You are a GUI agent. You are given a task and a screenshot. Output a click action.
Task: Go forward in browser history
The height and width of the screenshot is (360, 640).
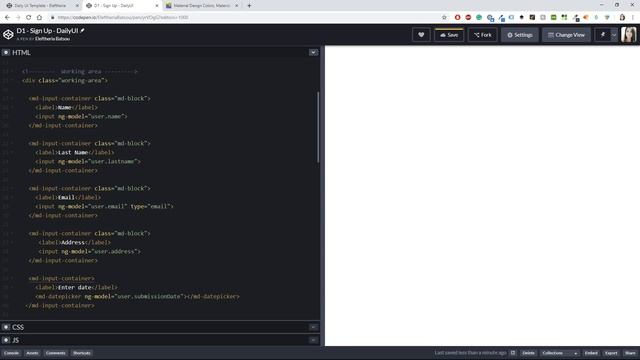pyautogui.click(x=18, y=18)
